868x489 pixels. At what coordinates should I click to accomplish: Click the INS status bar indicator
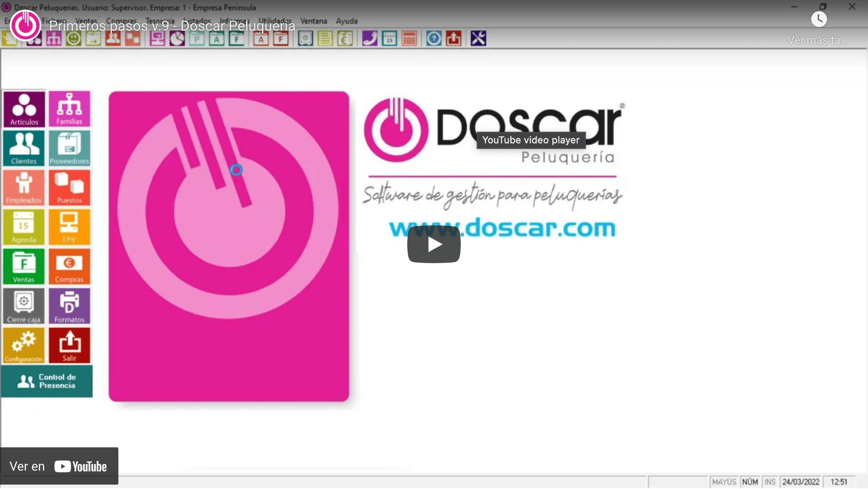click(770, 482)
